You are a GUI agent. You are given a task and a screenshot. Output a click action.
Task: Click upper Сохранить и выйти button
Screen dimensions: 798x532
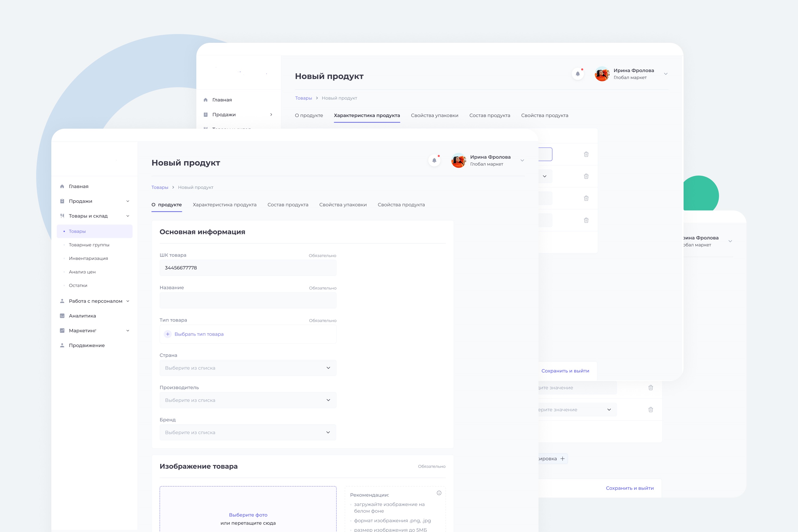(x=565, y=371)
